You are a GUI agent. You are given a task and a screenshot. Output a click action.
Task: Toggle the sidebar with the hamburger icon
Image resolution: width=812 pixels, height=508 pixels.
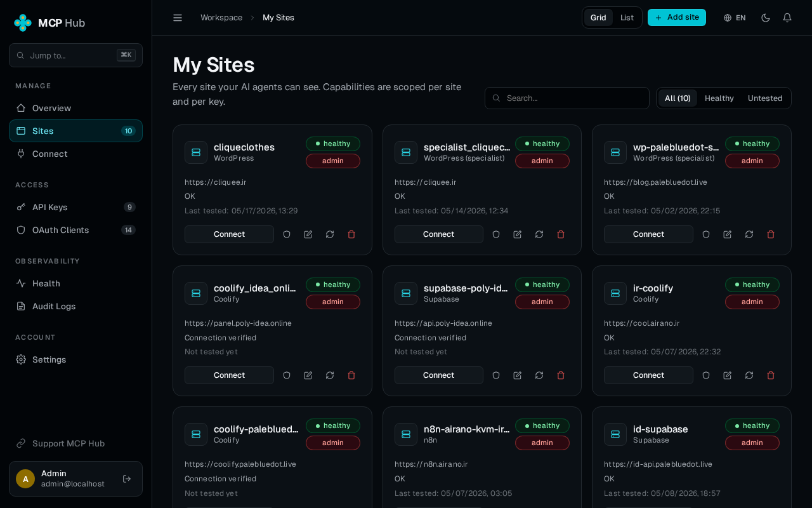[x=178, y=18]
